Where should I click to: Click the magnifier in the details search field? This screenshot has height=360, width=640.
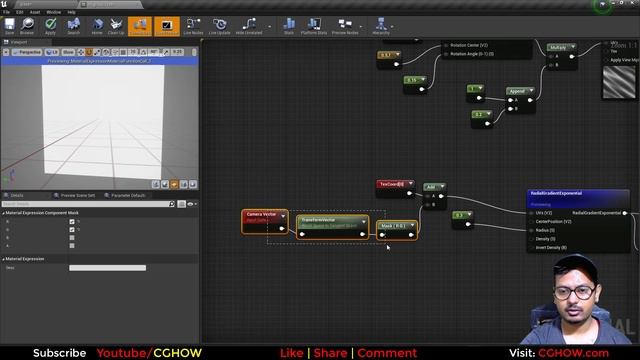point(172,204)
